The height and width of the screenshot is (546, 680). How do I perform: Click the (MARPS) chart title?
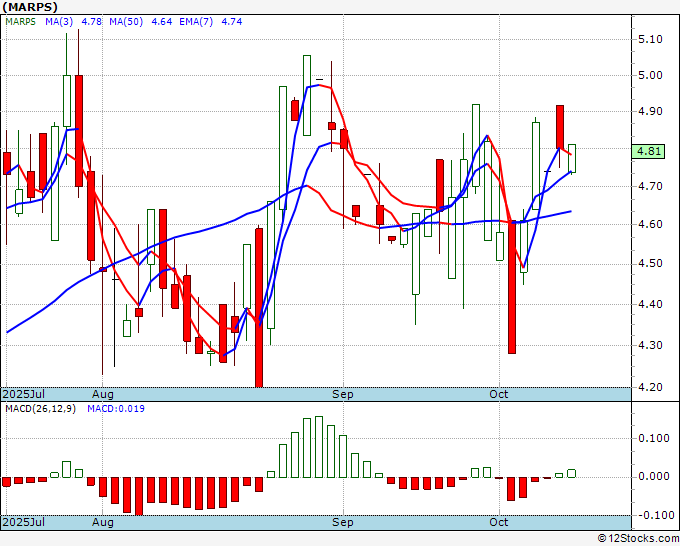pyautogui.click(x=30, y=7)
